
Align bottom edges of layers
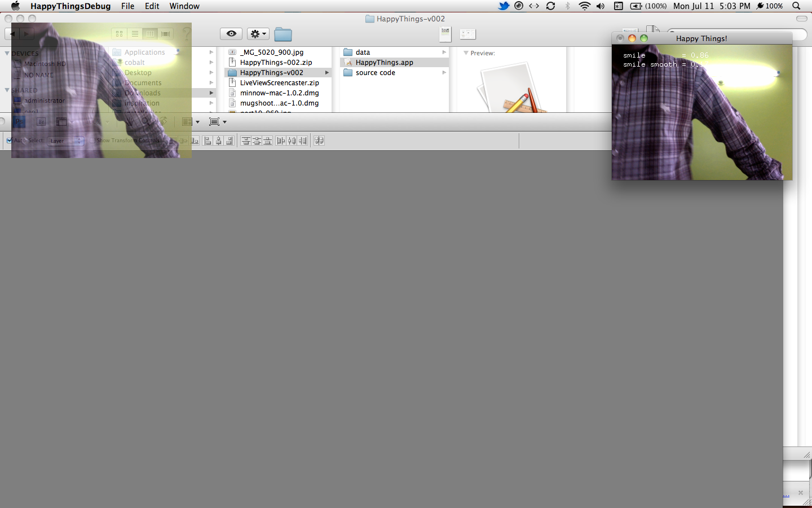click(195, 141)
